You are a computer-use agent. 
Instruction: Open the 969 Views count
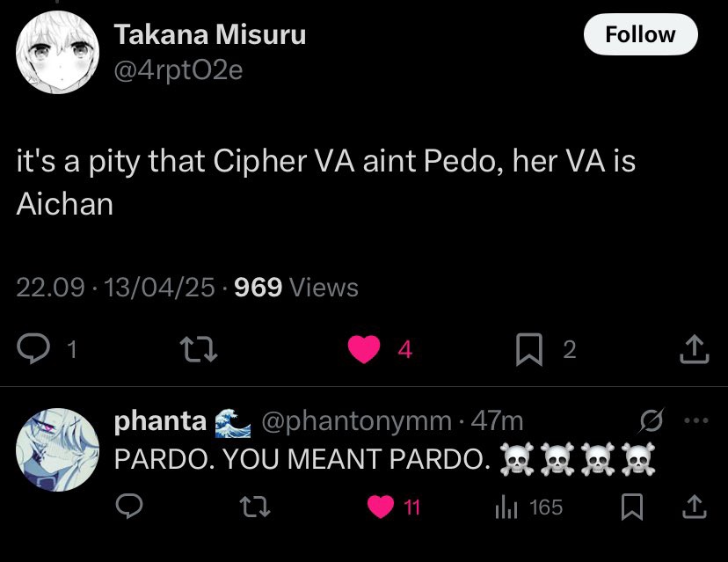coord(297,288)
